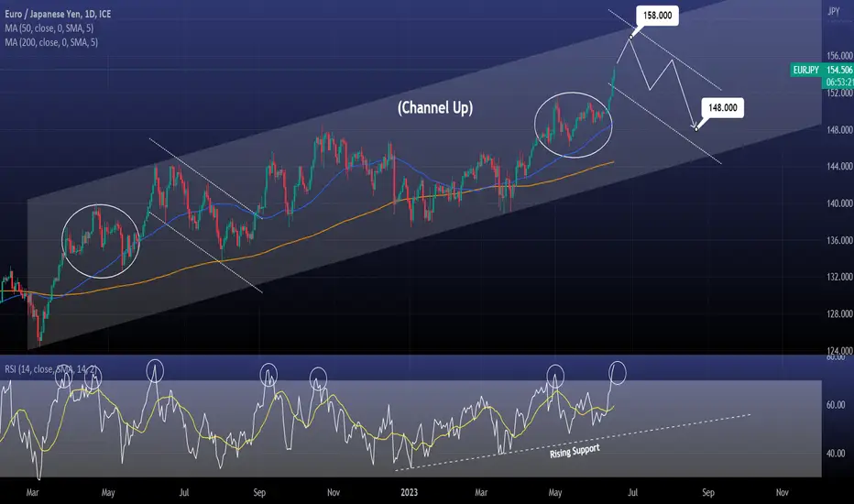Viewport: 854px width, 504px height.
Task: Click the 60.00 RSI axis label
Action: point(836,405)
